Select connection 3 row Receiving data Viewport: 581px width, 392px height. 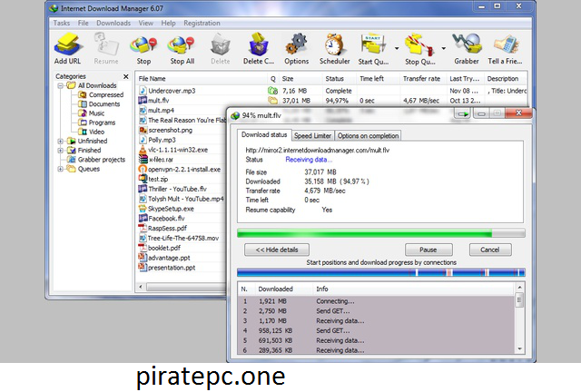point(377,321)
